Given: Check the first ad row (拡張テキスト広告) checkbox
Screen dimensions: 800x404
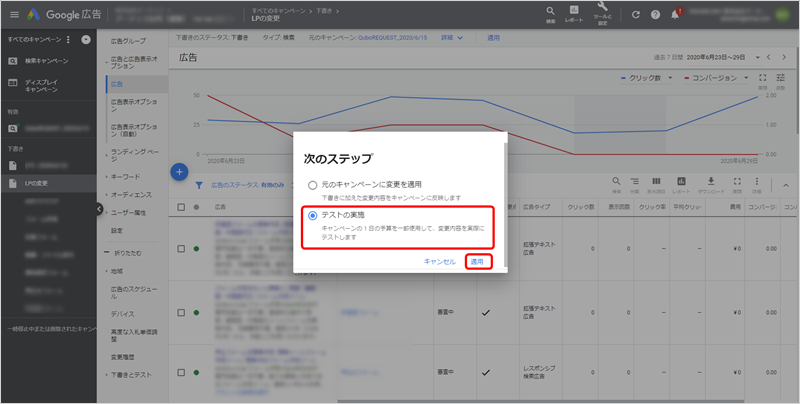Looking at the screenshot, I should click(181, 248).
